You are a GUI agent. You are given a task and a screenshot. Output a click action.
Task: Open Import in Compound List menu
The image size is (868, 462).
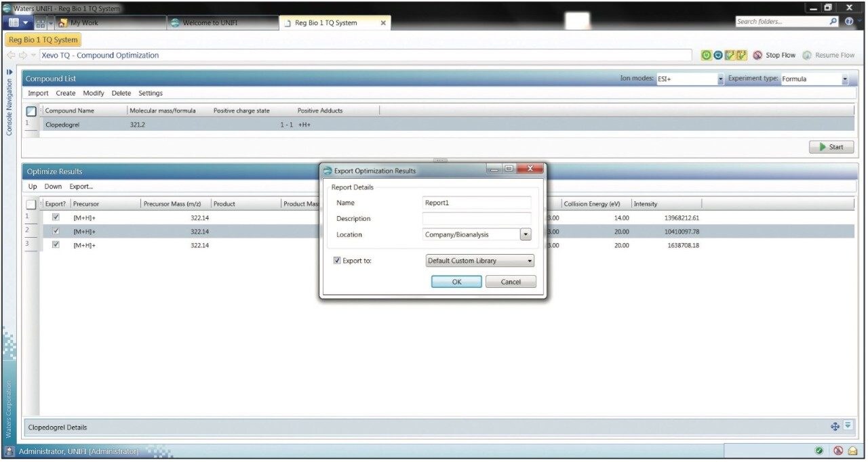[x=38, y=93]
